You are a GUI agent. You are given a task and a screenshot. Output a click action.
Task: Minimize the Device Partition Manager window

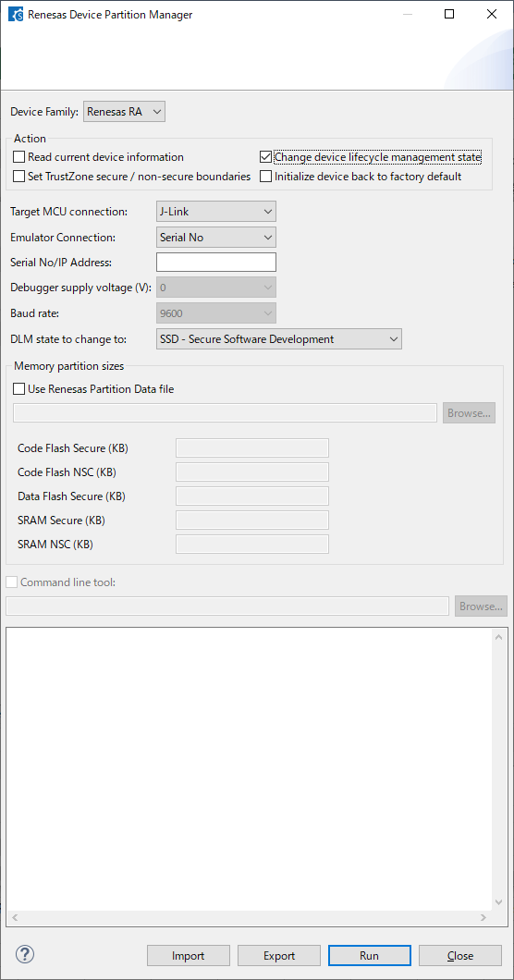coord(407,15)
